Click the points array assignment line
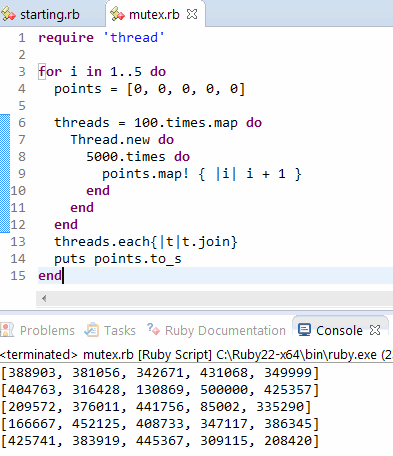The image size is (393, 456). (x=150, y=89)
